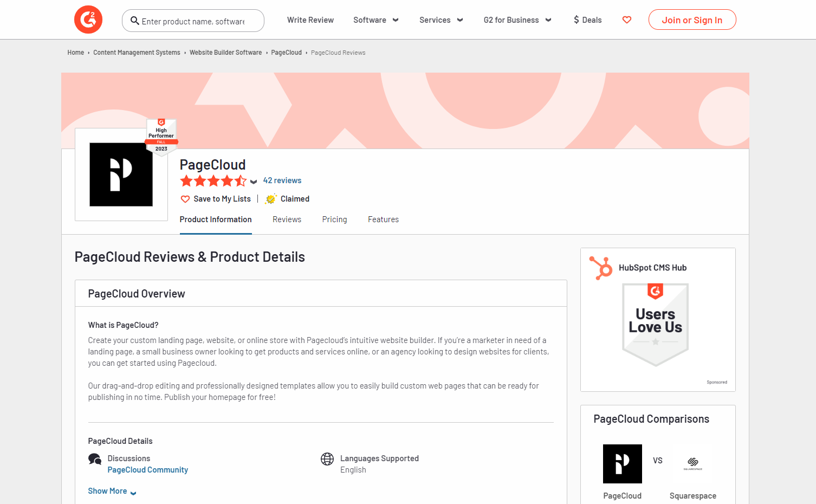
Task: Click the High Performer Fall 2023 badge
Action: (x=161, y=137)
